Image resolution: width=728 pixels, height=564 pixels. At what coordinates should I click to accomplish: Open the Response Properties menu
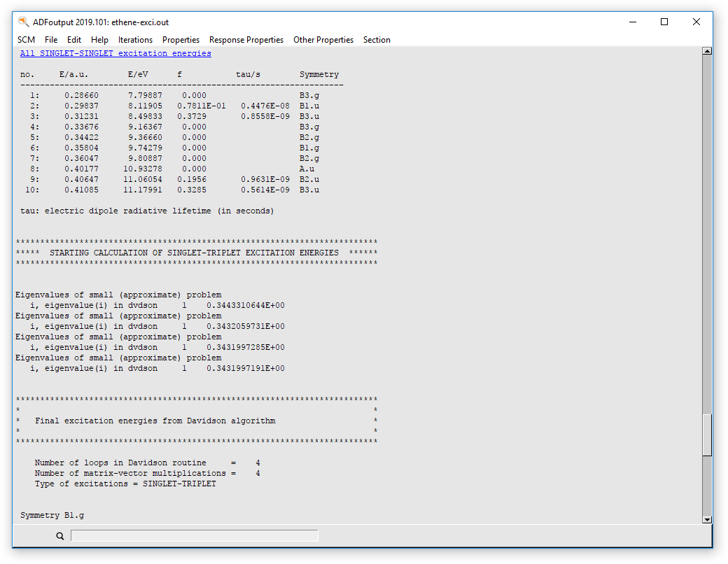coord(246,40)
